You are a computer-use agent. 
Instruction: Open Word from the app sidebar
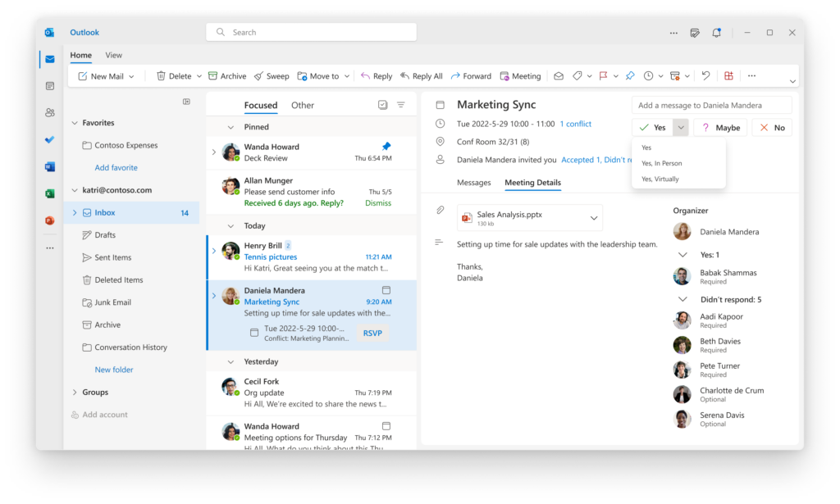coord(49,166)
